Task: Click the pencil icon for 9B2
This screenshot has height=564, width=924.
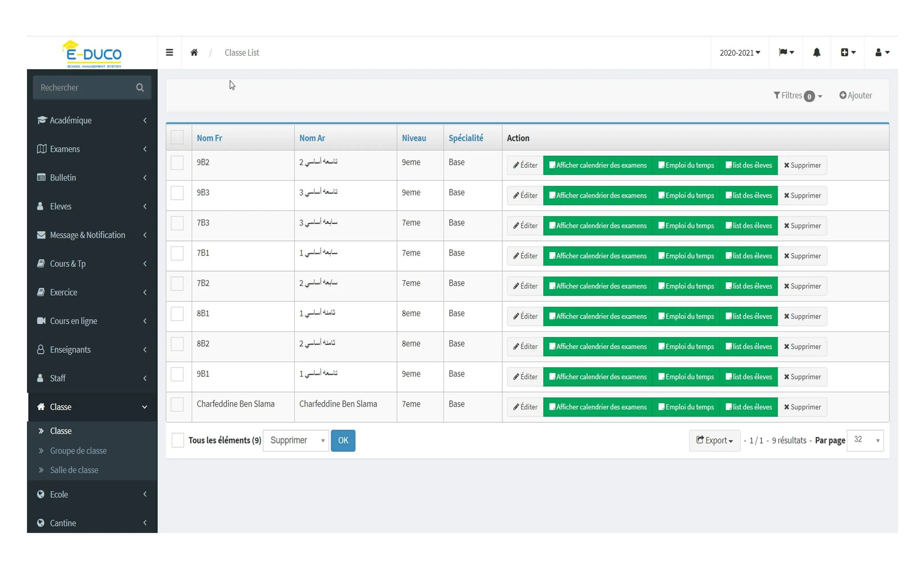Action: 516,165
